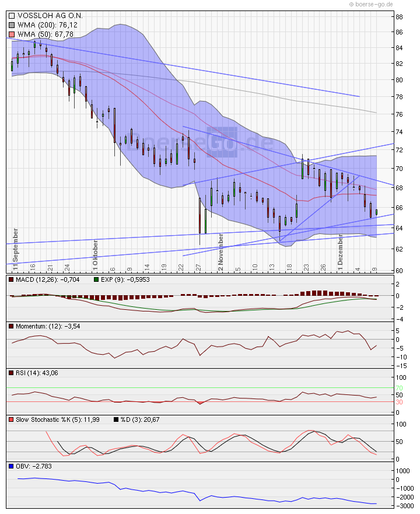Click the red WMA (50) legend swatch
This screenshot has width=420, height=514.
click(12, 34)
